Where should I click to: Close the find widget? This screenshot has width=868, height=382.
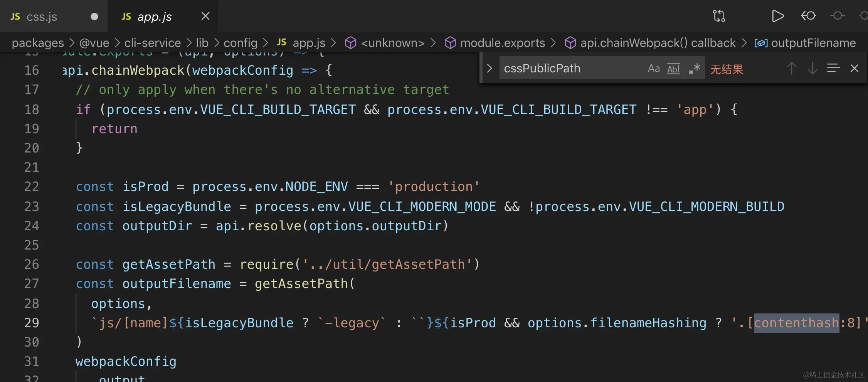[x=855, y=69]
